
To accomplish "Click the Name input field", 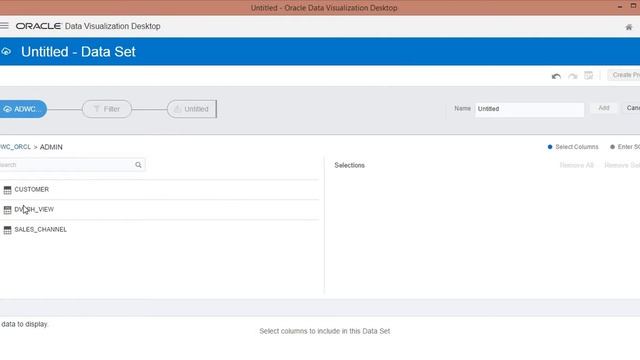I will 529,109.
